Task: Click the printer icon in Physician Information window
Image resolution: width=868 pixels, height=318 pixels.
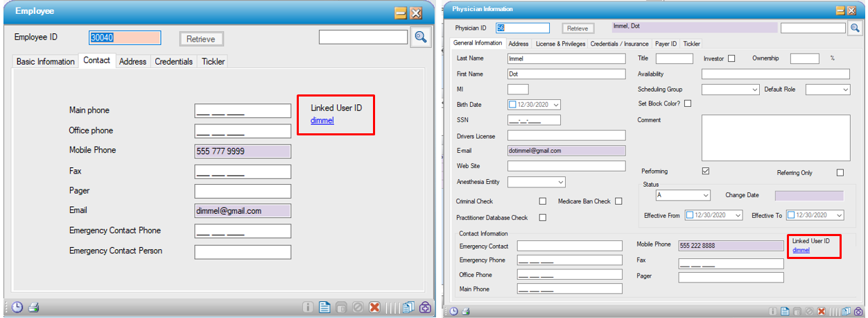Action: 466,312
